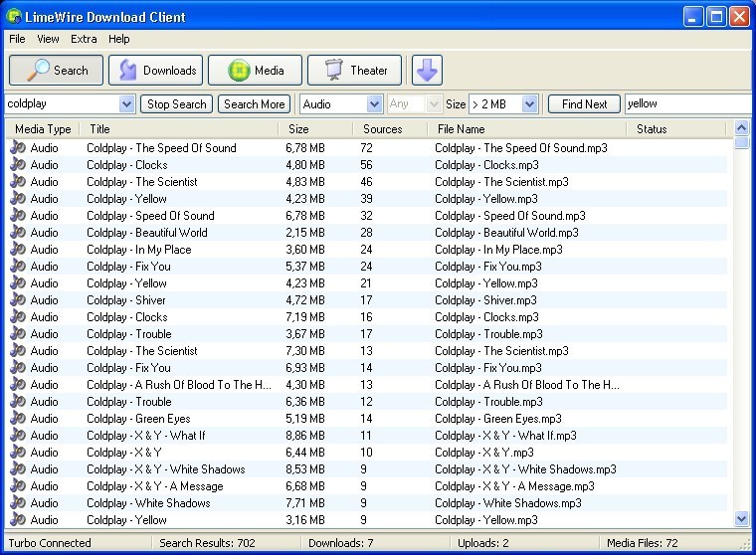Viewport: 756px width, 555px height.
Task: Click the vertical scrollbar thumb
Action: click(741, 142)
